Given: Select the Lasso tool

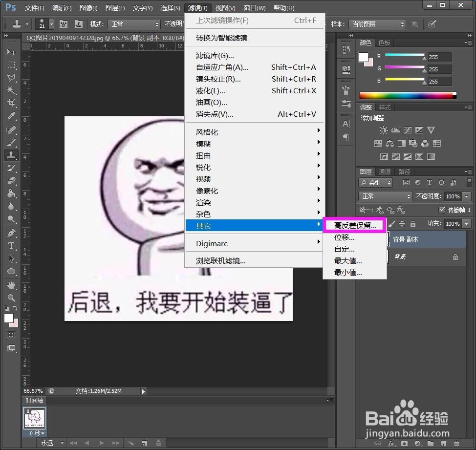Looking at the screenshot, I should pyautogui.click(x=11, y=78).
